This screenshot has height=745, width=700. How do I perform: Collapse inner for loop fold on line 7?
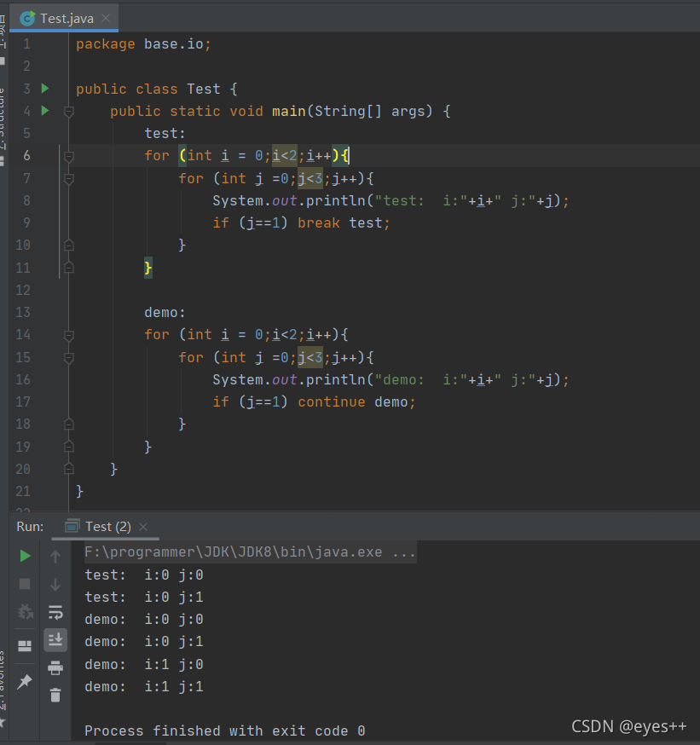69,179
